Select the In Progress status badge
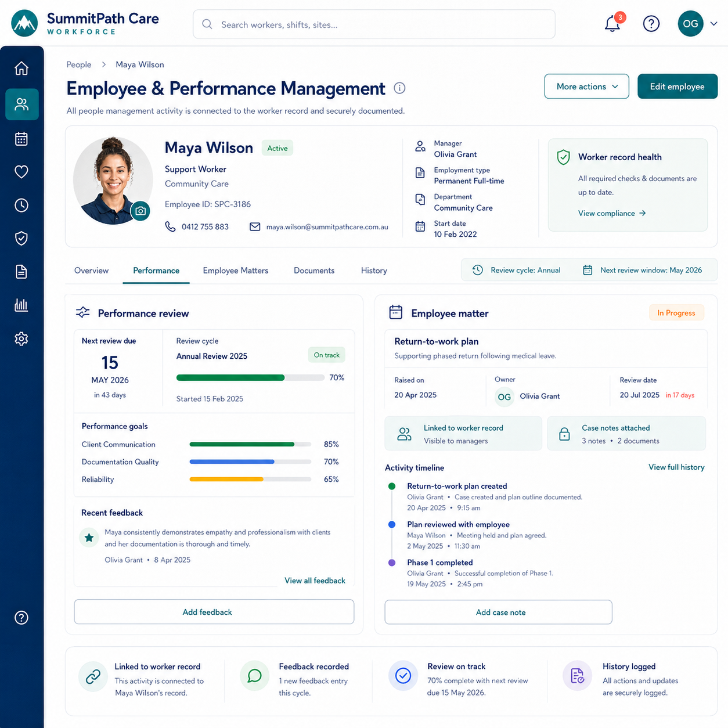 pyautogui.click(x=676, y=313)
